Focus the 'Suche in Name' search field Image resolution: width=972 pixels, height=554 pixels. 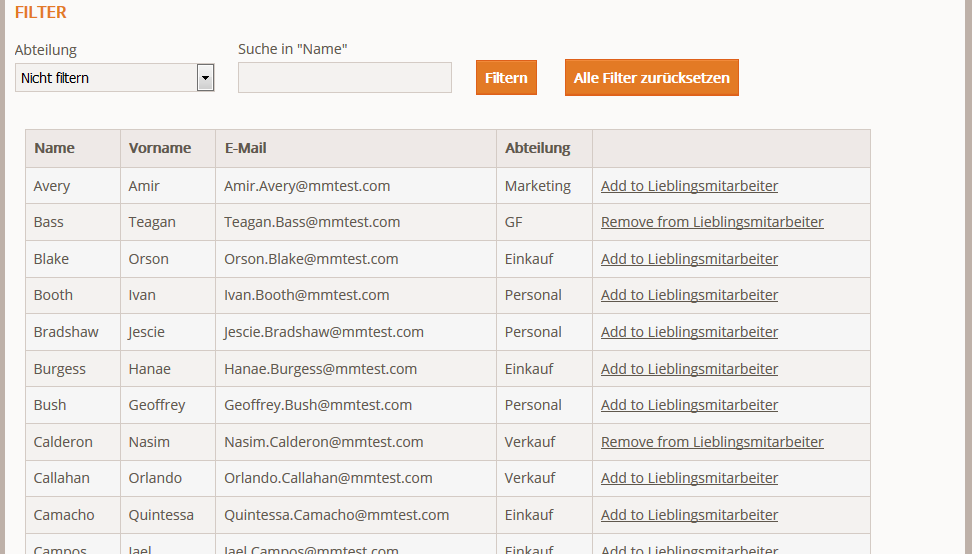tap(345, 77)
